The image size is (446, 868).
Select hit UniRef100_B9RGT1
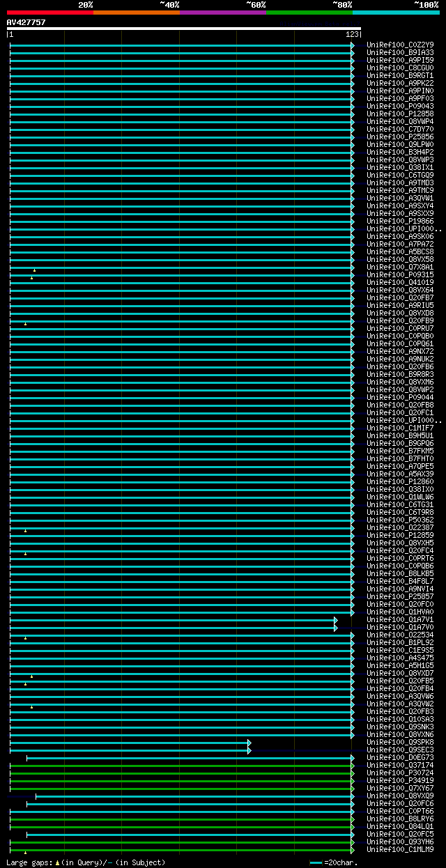(400, 75)
